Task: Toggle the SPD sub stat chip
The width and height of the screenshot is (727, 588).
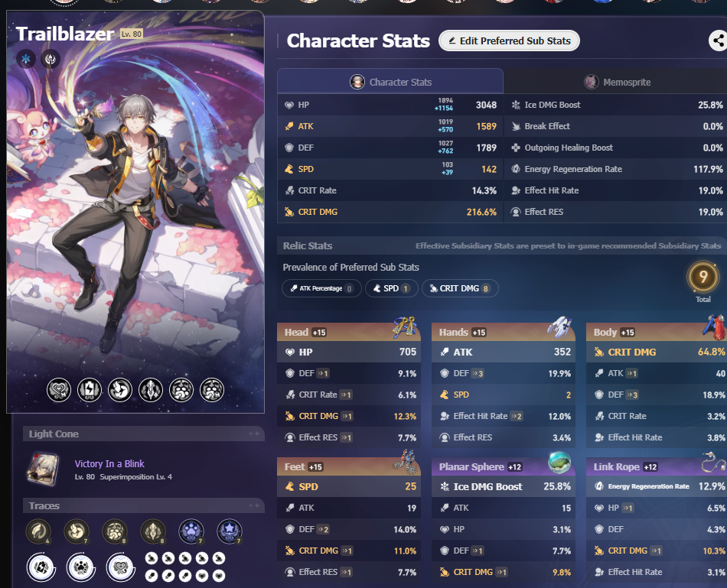Action: [391, 288]
